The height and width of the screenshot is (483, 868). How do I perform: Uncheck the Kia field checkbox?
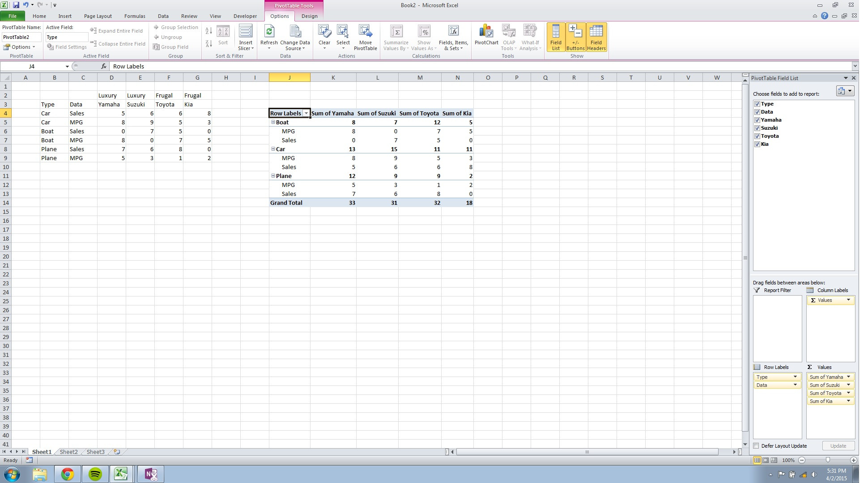[757, 144]
